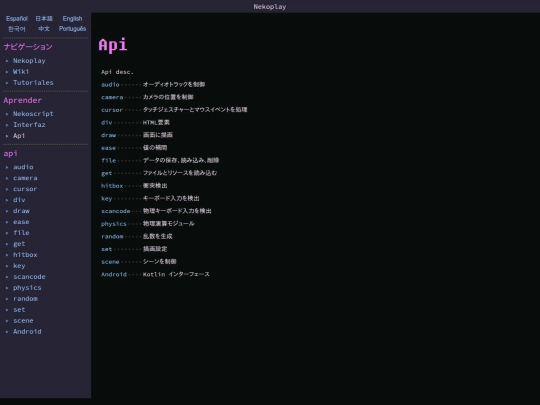Screen dimensions: 540x405
Task: Open Nekoplay in the navigation sidebar
Action: (x=29, y=61)
